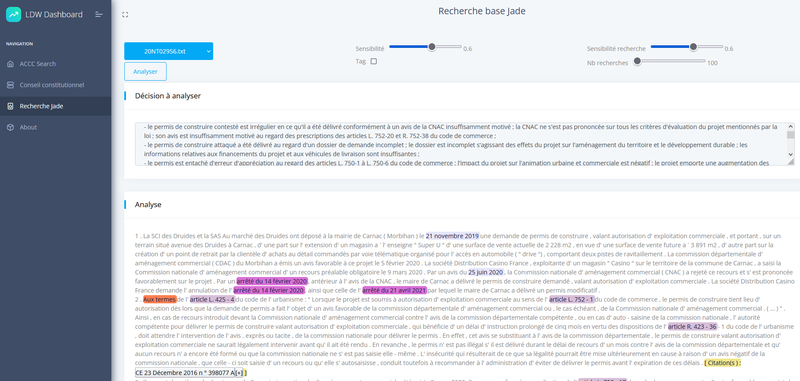800x381 pixels.
Task: Enable the Tag checkbox
Action: [x=373, y=61]
